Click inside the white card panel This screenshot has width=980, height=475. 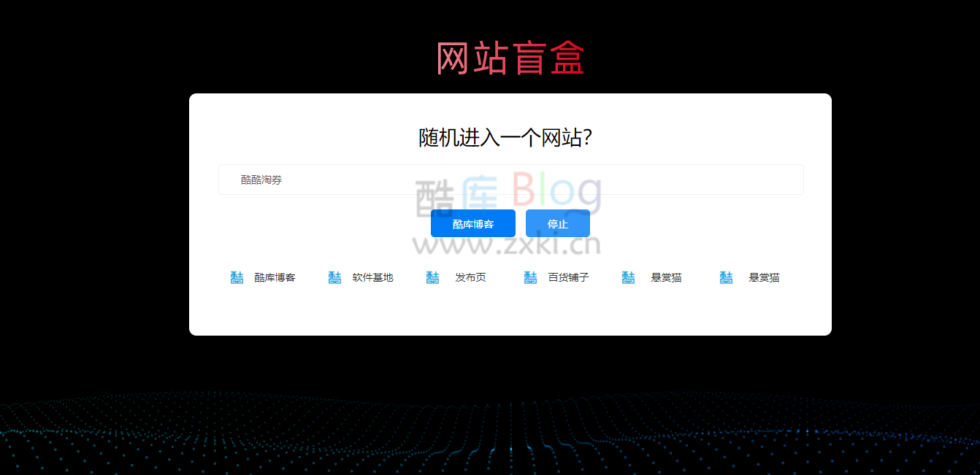click(x=510, y=314)
